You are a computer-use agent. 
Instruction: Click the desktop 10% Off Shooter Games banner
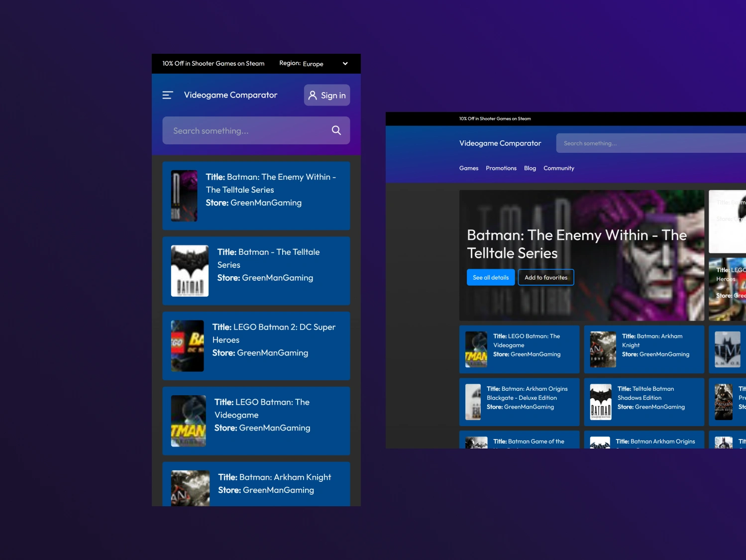[x=495, y=119]
